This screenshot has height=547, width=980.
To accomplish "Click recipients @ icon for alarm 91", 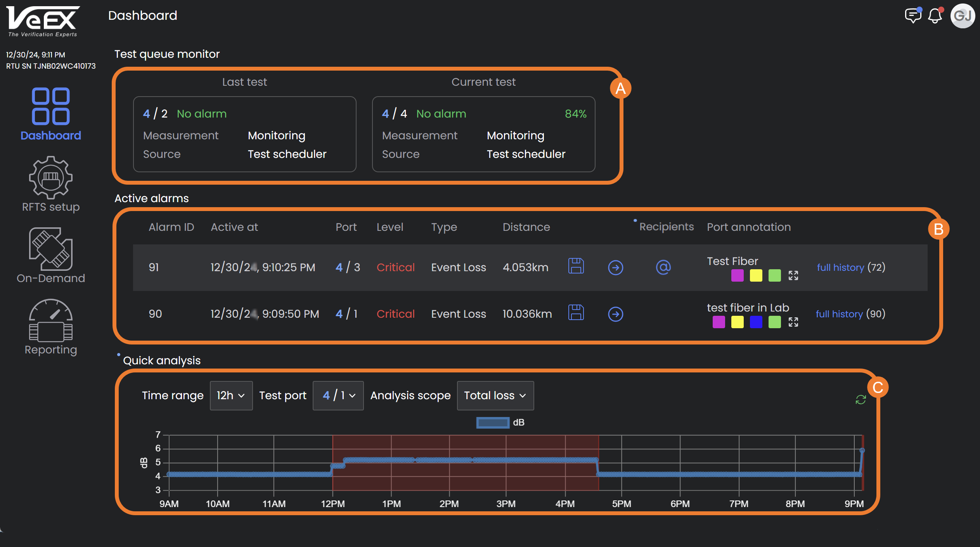I will pos(663,267).
